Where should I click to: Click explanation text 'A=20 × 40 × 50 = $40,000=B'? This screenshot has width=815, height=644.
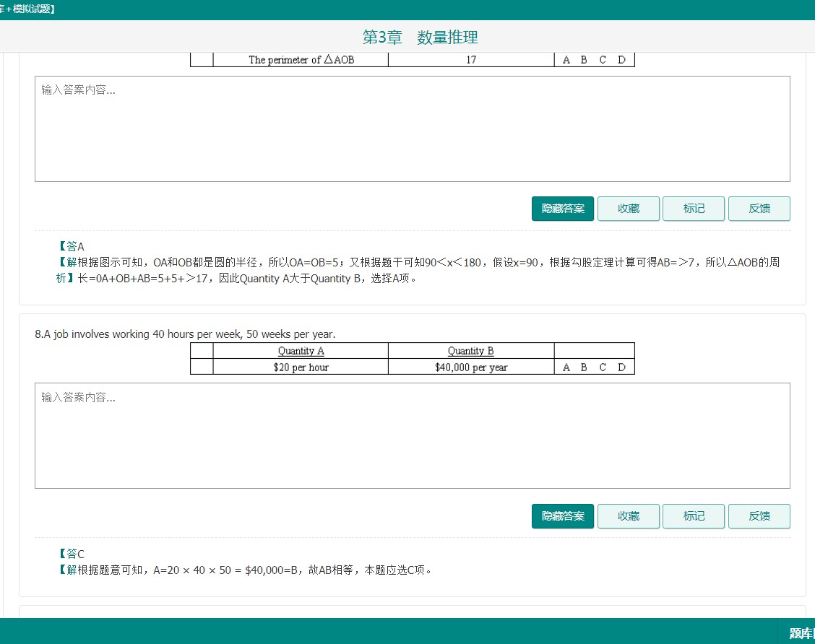coord(225,570)
